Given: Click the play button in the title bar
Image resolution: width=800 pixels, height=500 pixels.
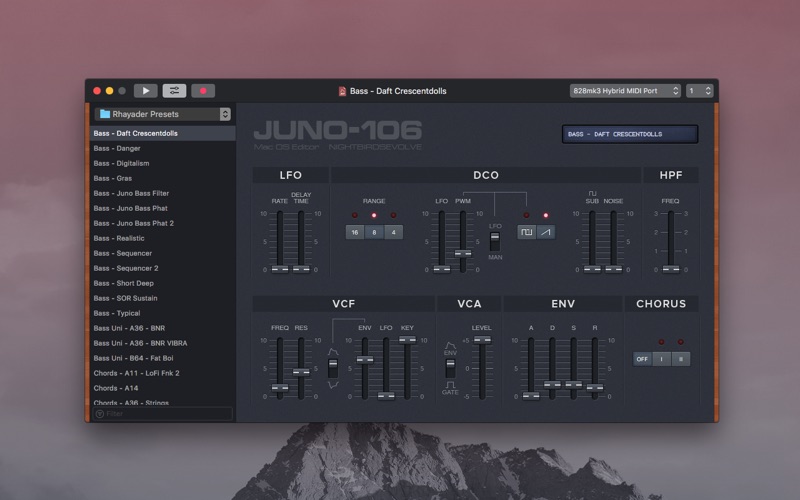Looking at the screenshot, I should tap(145, 91).
